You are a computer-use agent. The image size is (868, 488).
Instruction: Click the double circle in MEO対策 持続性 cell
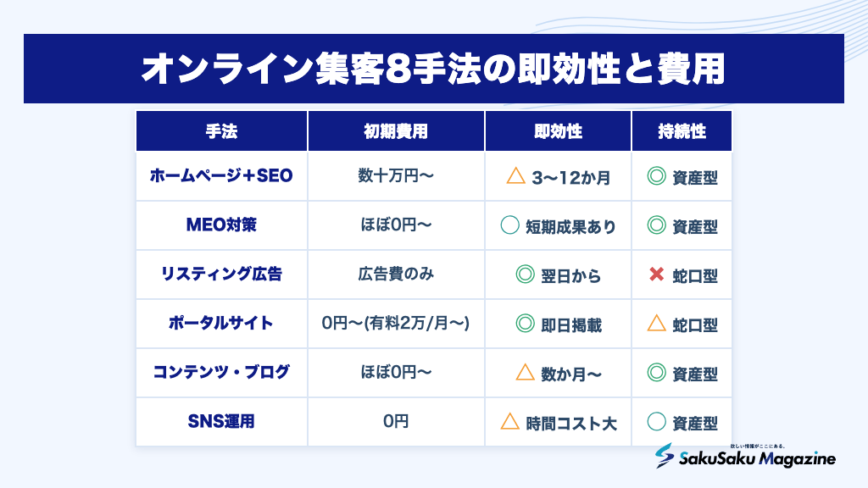657,225
